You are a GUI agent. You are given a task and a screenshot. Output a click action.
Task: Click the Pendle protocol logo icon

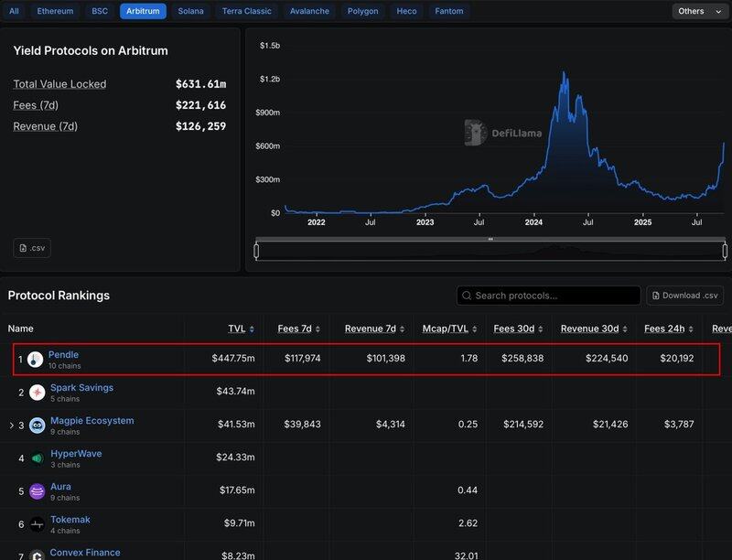pyautogui.click(x=35, y=360)
